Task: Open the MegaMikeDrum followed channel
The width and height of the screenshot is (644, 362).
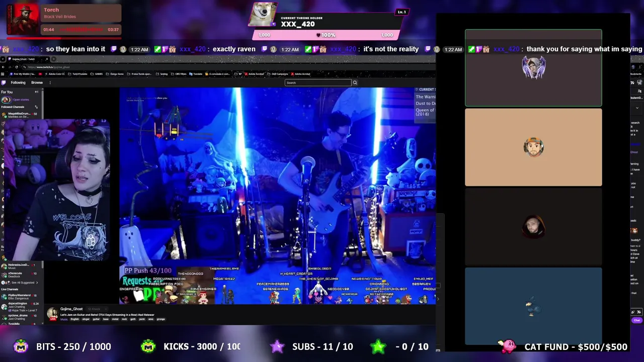Action: coord(20,115)
